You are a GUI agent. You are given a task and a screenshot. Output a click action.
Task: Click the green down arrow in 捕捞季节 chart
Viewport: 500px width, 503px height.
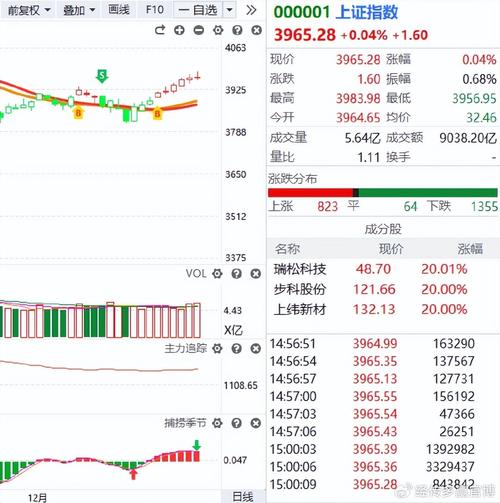197,445
